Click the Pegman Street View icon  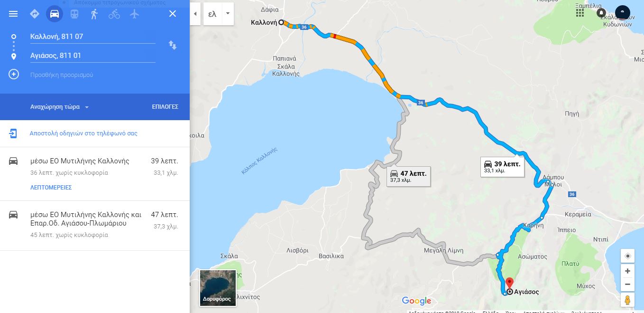pyautogui.click(x=627, y=300)
